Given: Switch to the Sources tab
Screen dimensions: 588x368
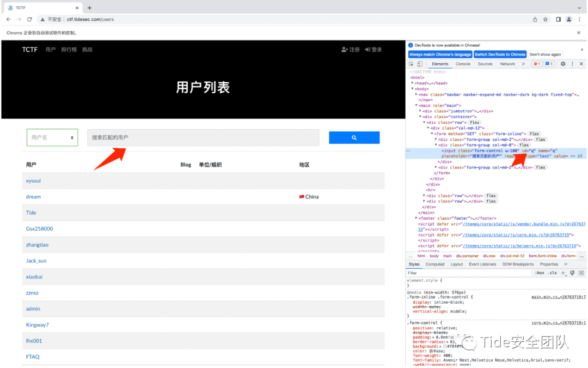Looking at the screenshot, I should tap(485, 64).
